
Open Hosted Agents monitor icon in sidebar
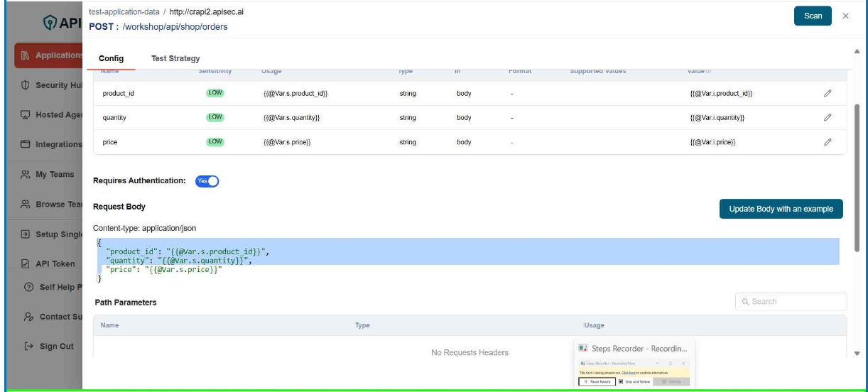(x=26, y=115)
